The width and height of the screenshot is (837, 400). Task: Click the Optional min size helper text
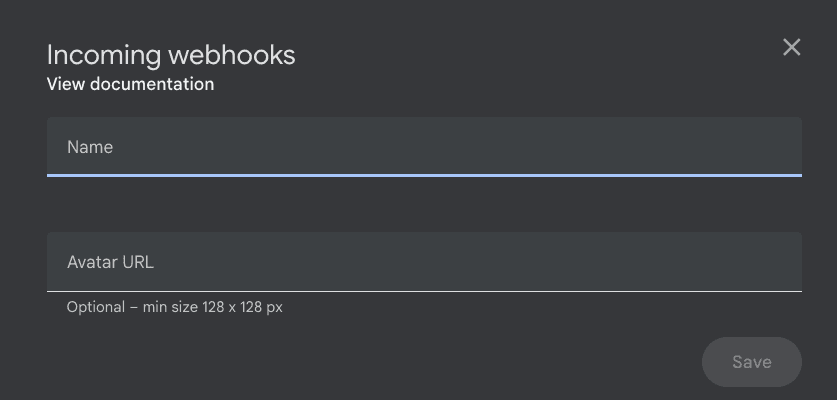point(175,307)
